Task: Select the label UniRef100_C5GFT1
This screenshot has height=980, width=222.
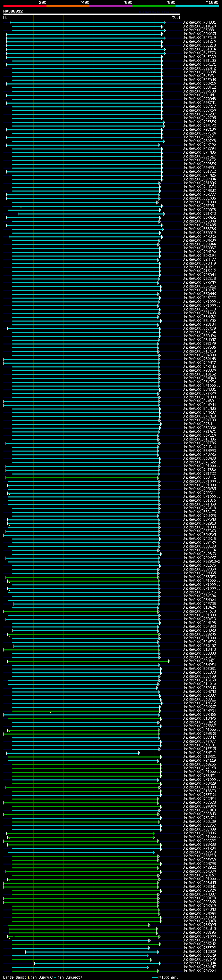Action: point(199,477)
